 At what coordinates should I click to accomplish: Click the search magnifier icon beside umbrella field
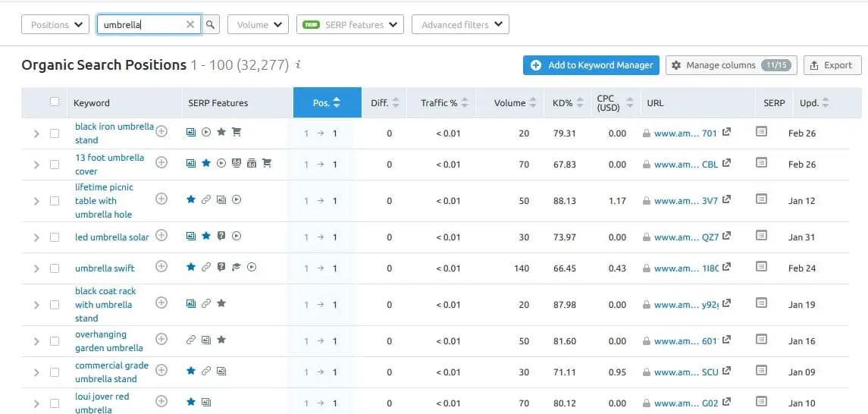click(211, 25)
